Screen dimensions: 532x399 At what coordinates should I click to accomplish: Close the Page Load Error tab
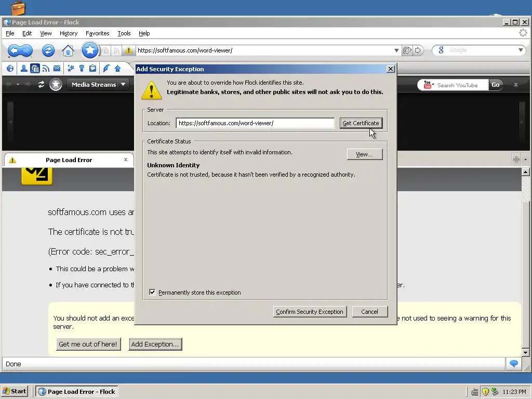[x=126, y=159]
